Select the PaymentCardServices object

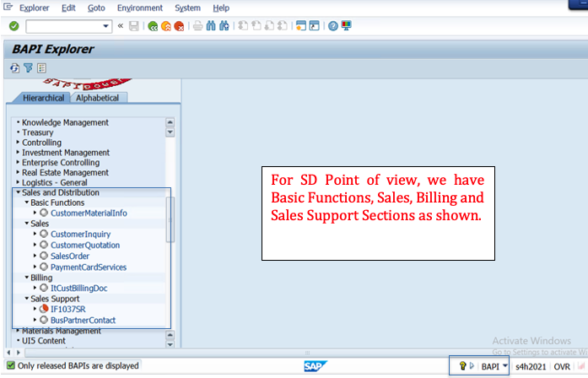point(89,267)
